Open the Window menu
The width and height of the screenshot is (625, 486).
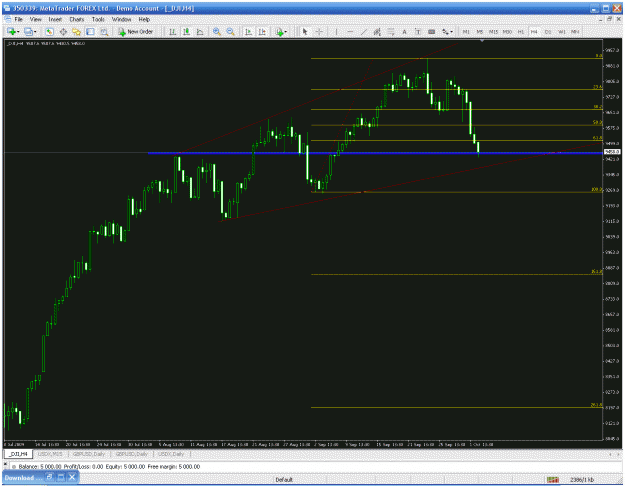(x=122, y=19)
